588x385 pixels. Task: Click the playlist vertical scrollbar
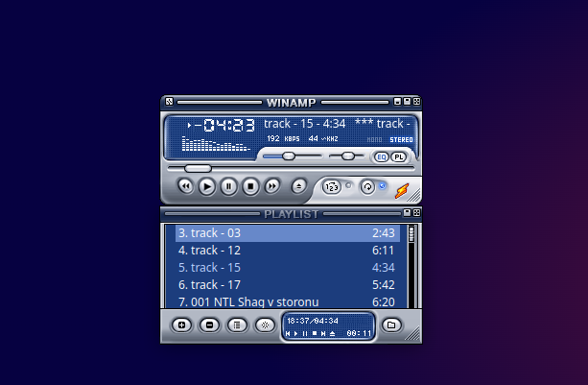pyautogui.click(x=412, y=264)
